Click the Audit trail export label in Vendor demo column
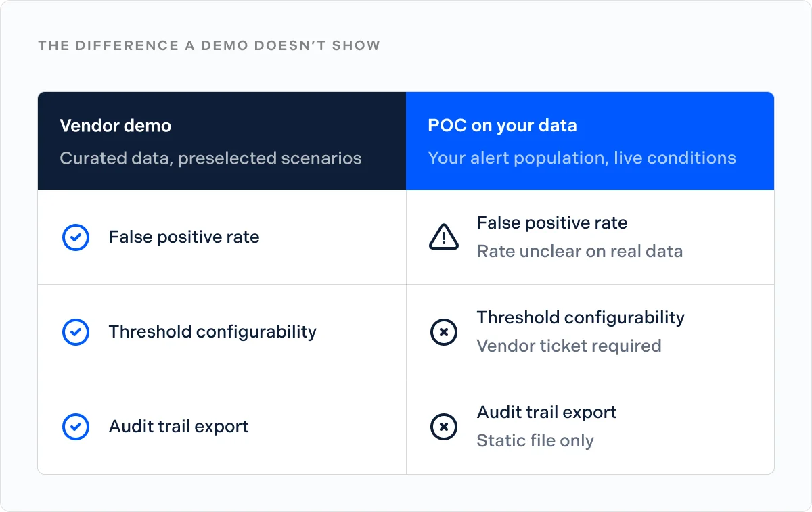Viewport: 812px width, 512px height. click(179, 427)
